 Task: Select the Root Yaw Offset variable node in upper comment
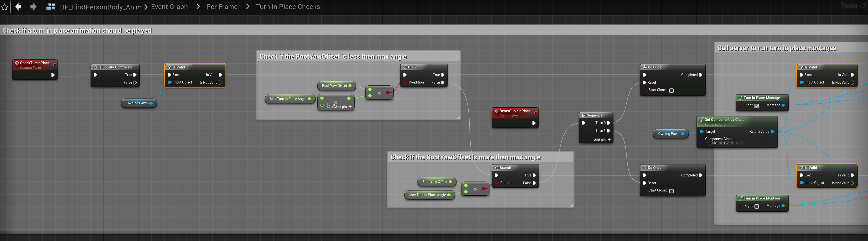(336, 86)
